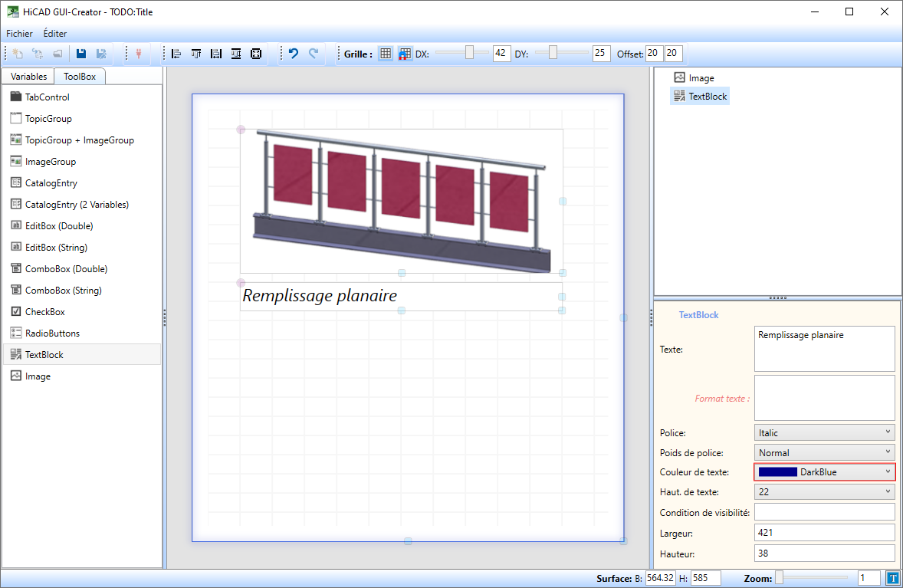903x588 pixels.
Task: Click the red plug icon in toolbar
Action: pyautogui.click(x=139, y=54)
